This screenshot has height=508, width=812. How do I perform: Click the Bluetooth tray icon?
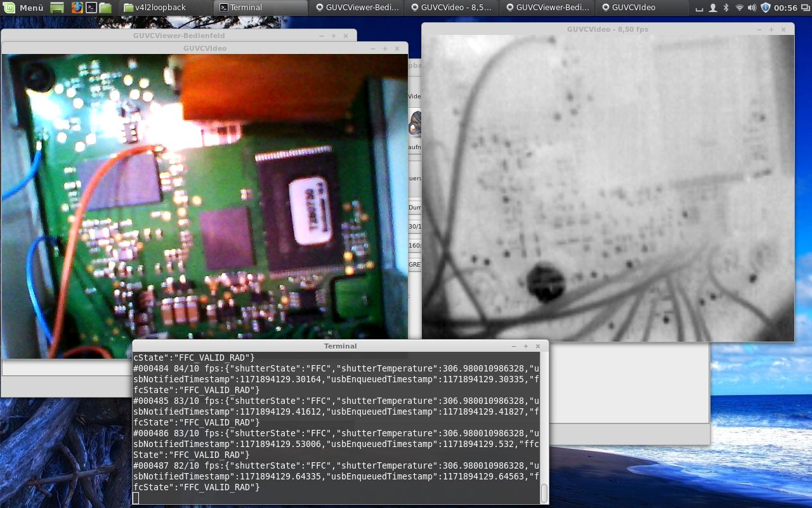click(726, 8)
